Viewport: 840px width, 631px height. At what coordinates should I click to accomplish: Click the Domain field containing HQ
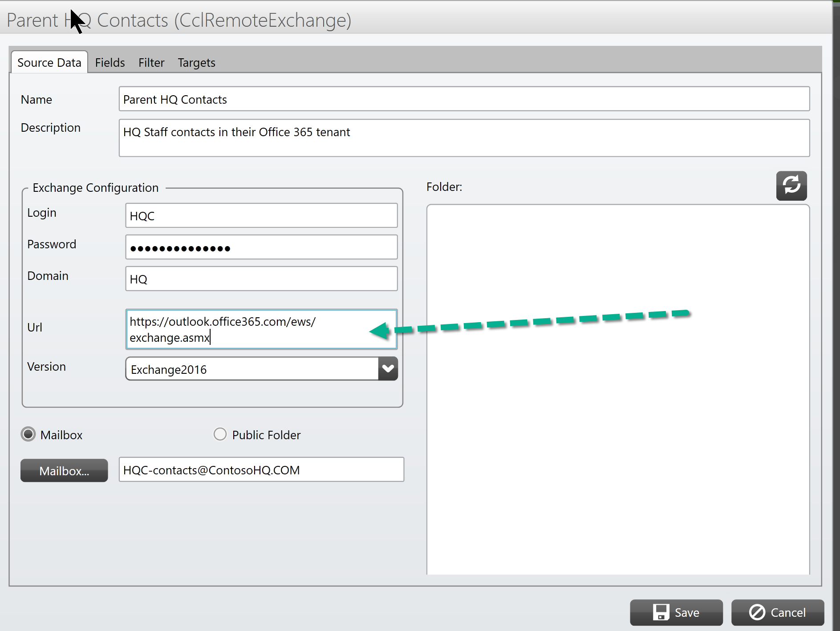click(x=261, y=279)
